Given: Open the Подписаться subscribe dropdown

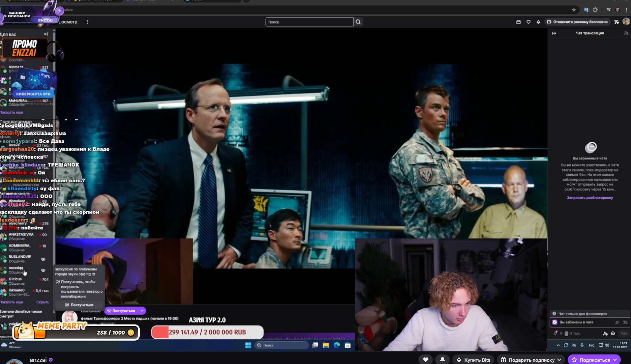Looking at the screenshot, I should click(x=615, y=360).
